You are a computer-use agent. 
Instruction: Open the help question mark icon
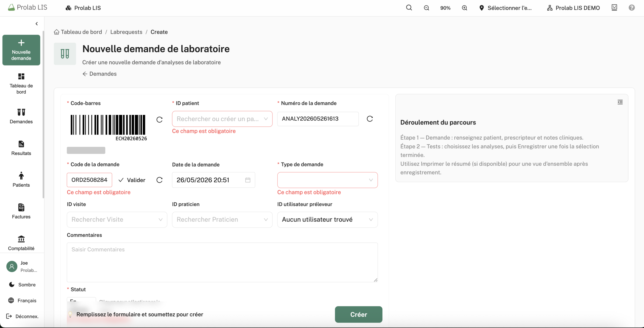click(x=632, y=8)
